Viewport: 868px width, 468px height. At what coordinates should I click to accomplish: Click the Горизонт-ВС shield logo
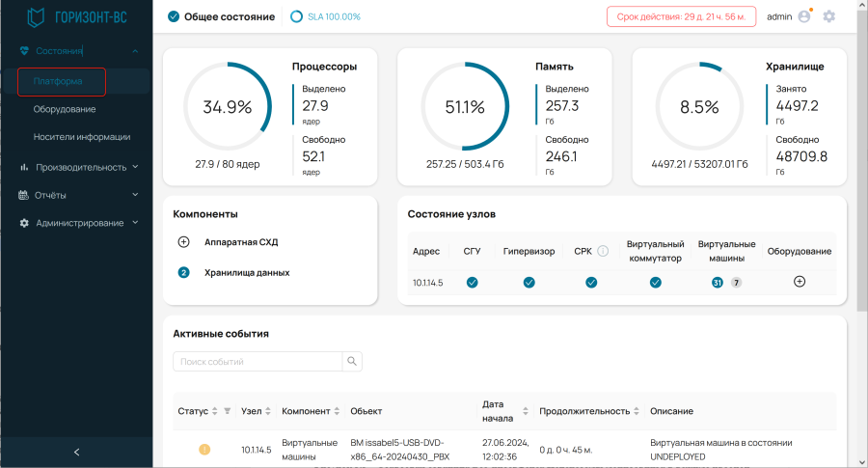coord(36,17)
